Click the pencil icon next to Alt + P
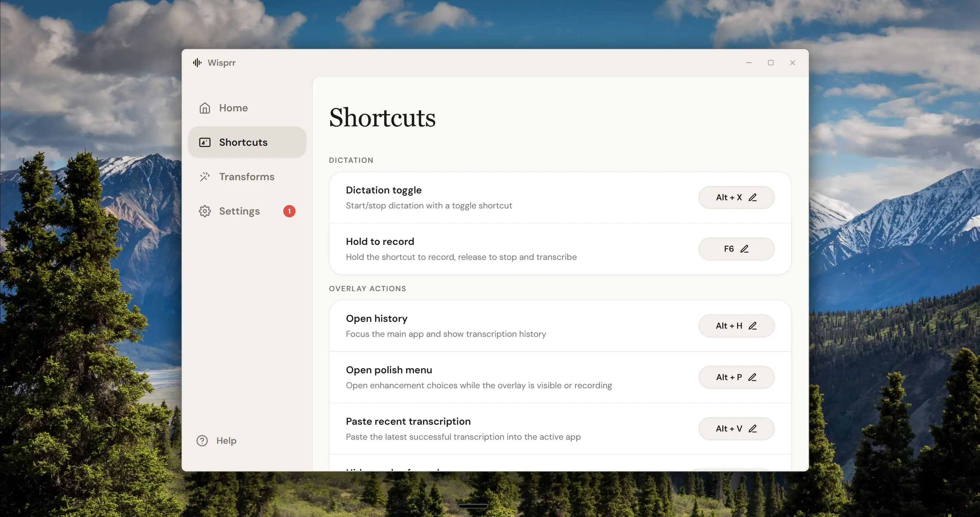The image size is (980, 517). tap(752, 377)
